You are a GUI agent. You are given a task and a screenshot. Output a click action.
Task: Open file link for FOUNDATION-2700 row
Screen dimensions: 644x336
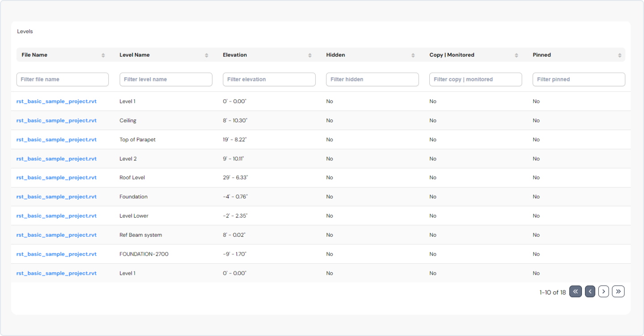(x=56, y=254)
